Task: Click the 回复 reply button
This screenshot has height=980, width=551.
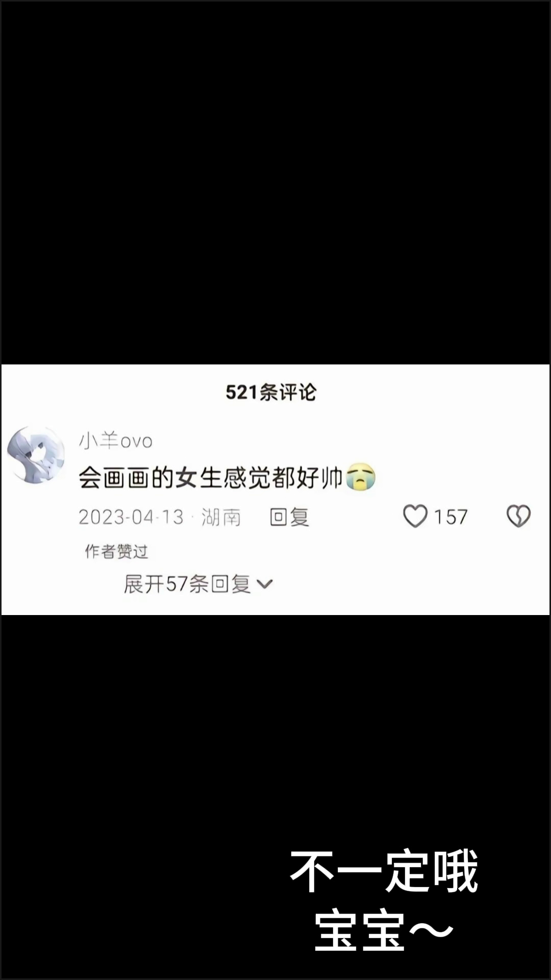Action: click(289, 517)
